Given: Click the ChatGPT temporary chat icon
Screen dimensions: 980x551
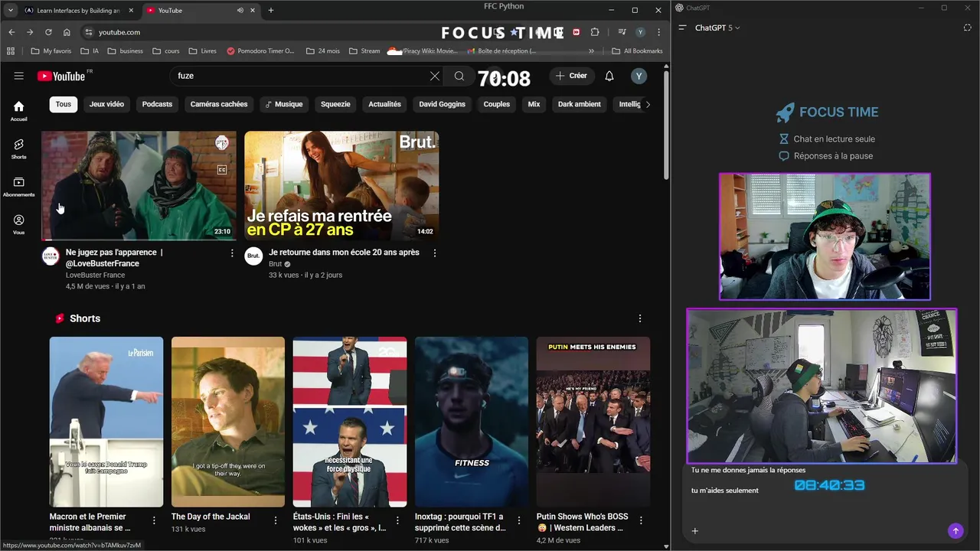Looking at the screenshot, I should point(967,28).
